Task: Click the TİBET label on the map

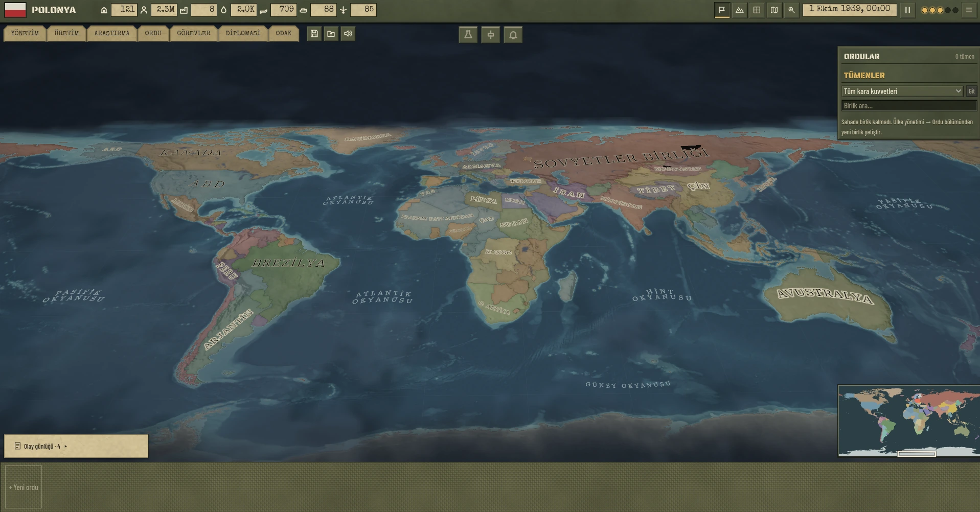Action: [x=656, y=189]
